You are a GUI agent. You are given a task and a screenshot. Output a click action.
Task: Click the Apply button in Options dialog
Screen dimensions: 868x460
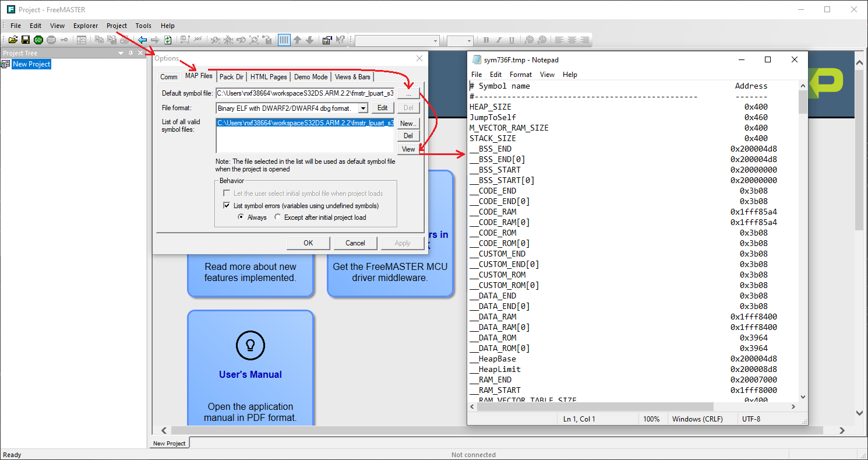pyautogui.click(x=403, y=243)
